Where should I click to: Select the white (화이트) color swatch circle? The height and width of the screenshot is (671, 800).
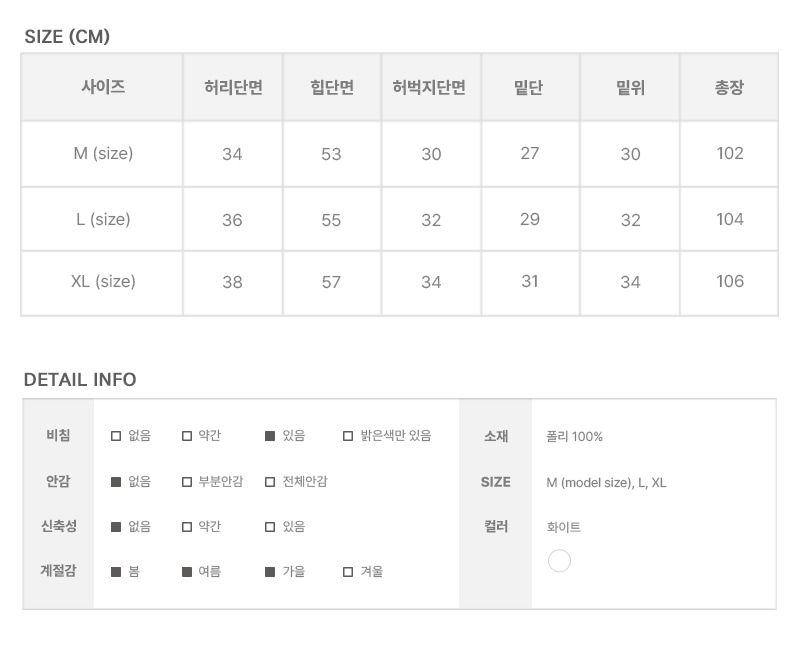click(560, 561)
